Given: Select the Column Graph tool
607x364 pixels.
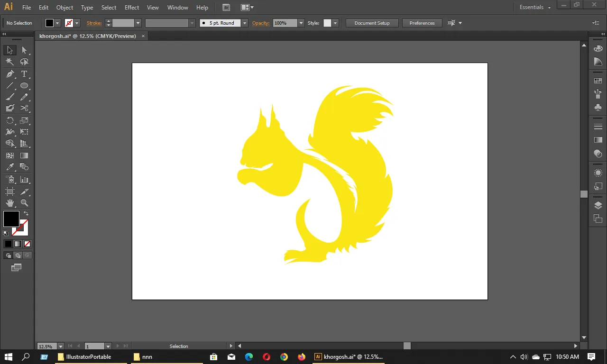Looking at the screenshot, I should click(24, 180).
